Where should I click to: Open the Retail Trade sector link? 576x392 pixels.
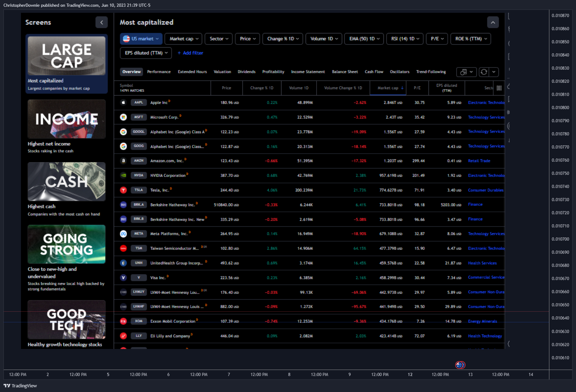479,161
